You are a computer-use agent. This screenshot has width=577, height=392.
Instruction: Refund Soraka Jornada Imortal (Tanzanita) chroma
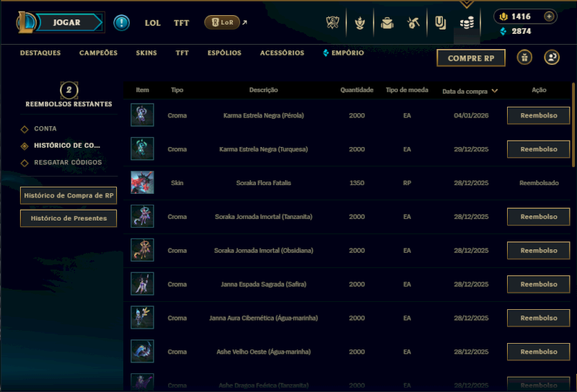coord(538,217)
